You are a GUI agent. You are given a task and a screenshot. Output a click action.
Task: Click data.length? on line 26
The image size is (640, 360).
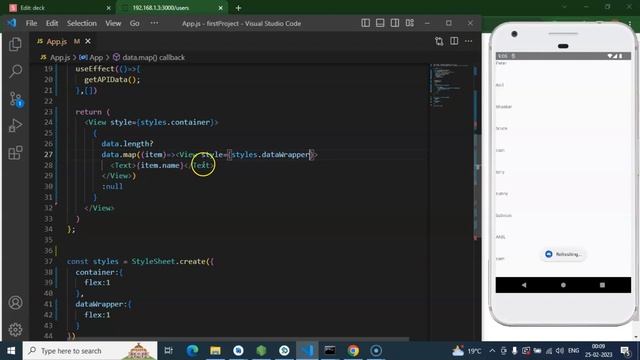pyautogui.click(x=127, y=144)
